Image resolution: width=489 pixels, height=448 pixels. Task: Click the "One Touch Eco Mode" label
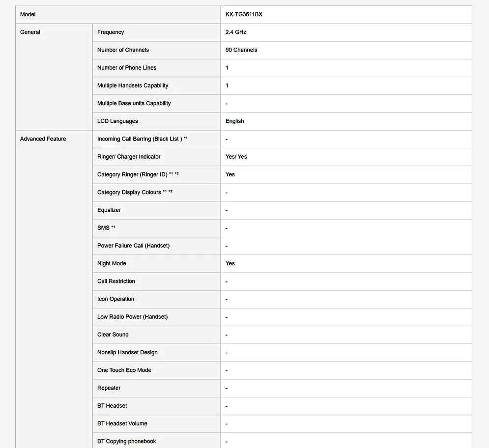click(124, 370)
